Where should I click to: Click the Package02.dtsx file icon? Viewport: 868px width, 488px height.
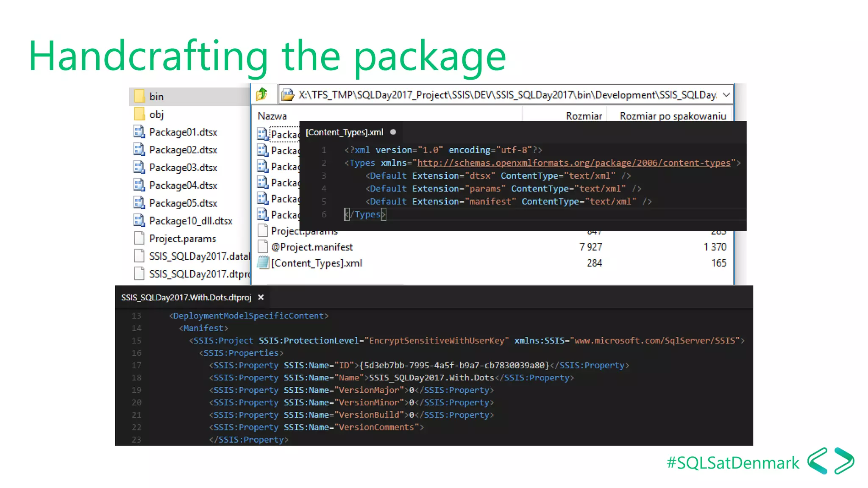(x=139, y=150)
